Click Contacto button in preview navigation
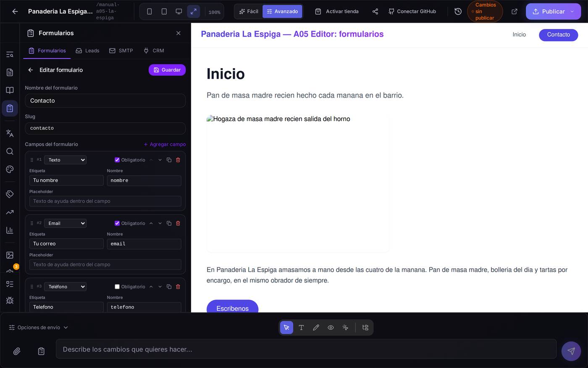Viewport: 588px width, 368px height. [559, 35]
